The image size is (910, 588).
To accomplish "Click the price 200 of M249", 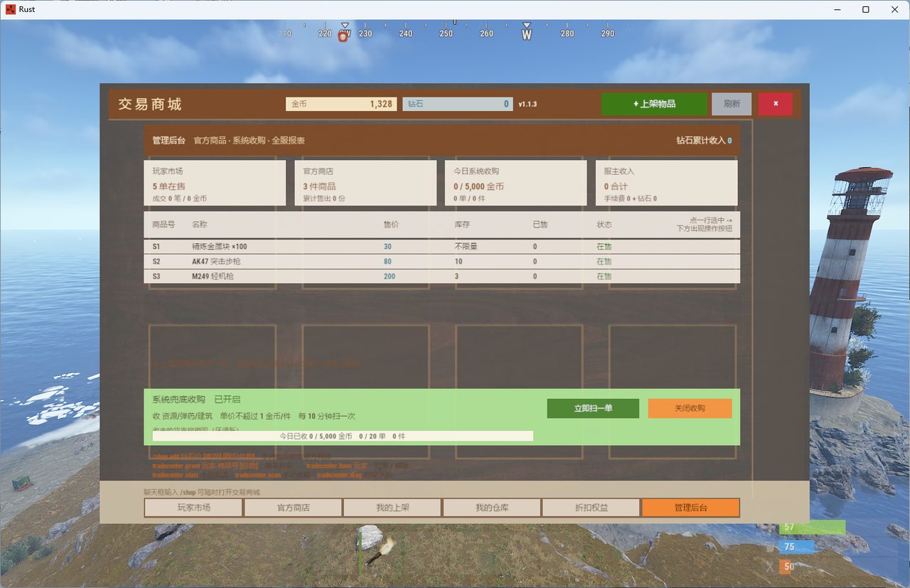I will [x=390, y=277].
